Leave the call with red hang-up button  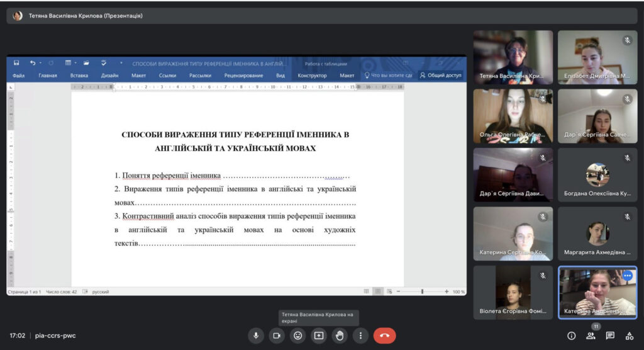click(x=384, y=336)
